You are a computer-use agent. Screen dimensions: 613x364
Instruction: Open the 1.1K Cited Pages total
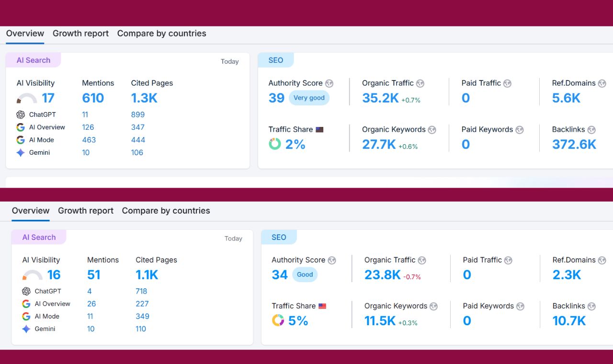[147, 275]
